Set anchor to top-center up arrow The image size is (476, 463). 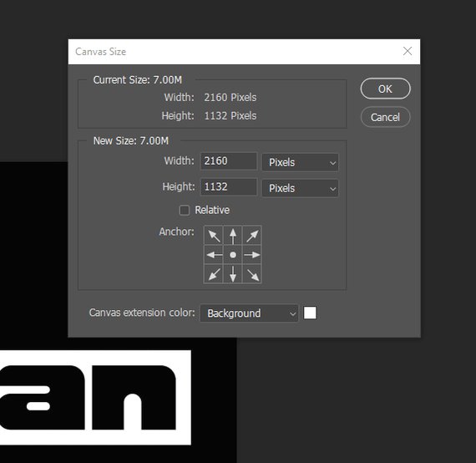pyautogui.click(x=233, y=235)
